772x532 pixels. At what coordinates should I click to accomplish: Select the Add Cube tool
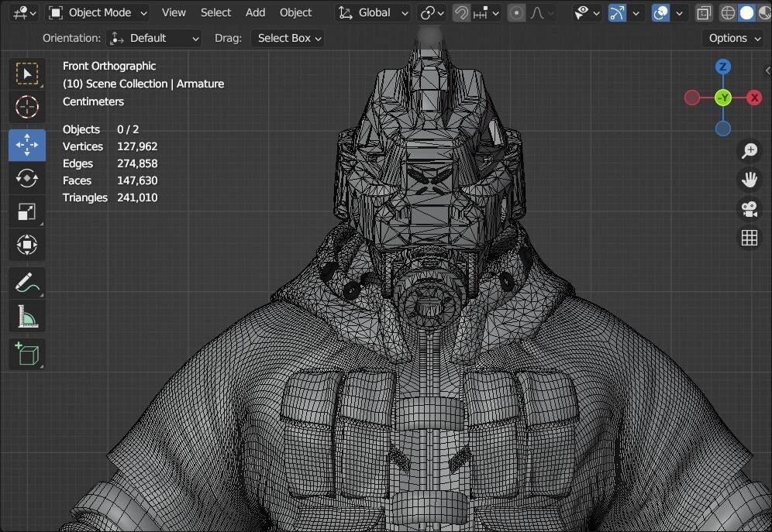coord(27,354)
